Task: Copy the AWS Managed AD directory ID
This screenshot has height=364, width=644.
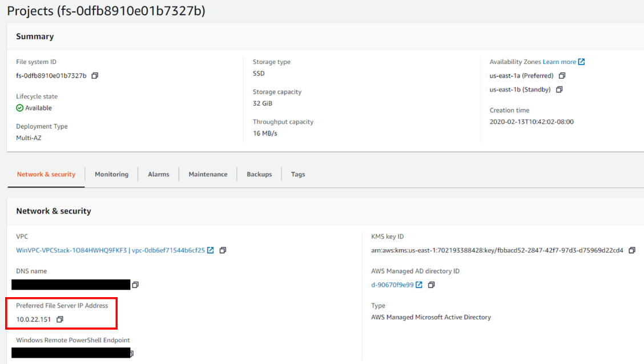Action: coord(432,284)
